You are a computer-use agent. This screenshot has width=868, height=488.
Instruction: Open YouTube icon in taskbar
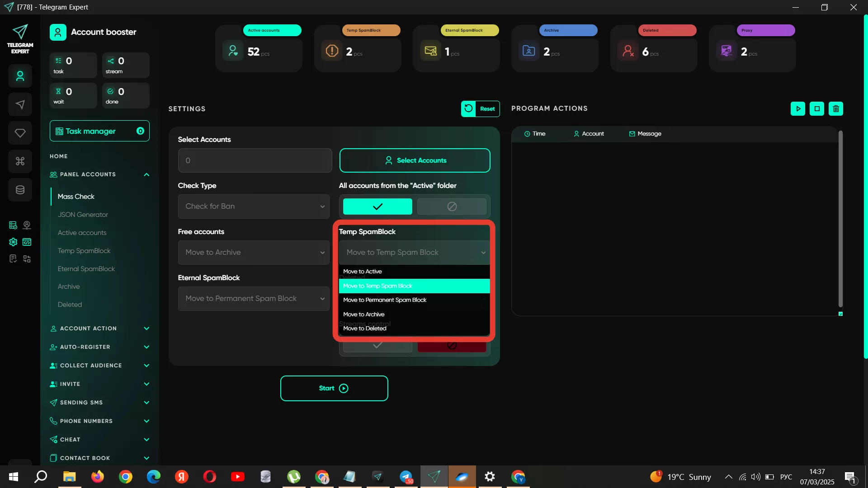[237, 477]
